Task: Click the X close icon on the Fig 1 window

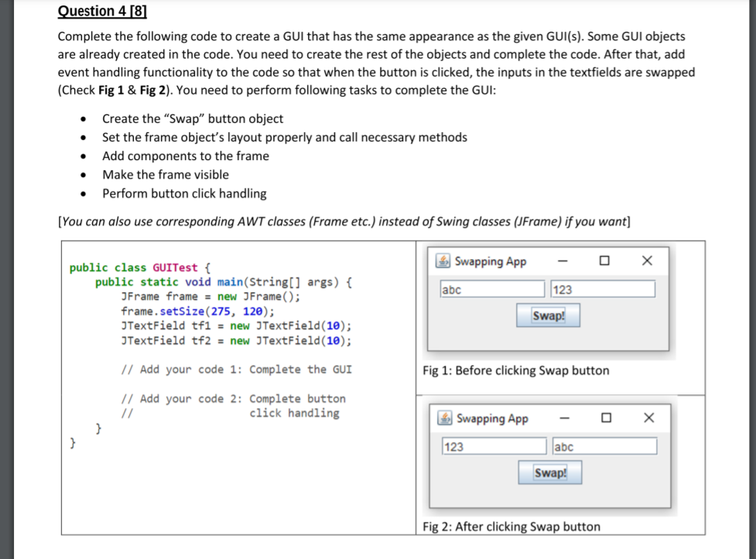Action: 648,261
